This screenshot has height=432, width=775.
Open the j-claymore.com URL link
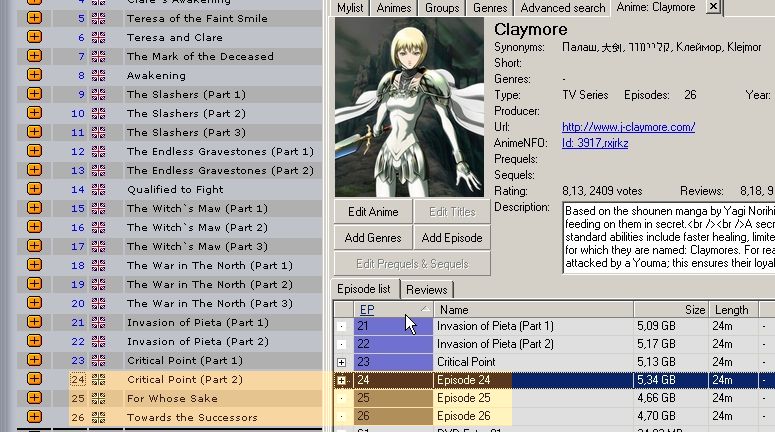point(628,127)
